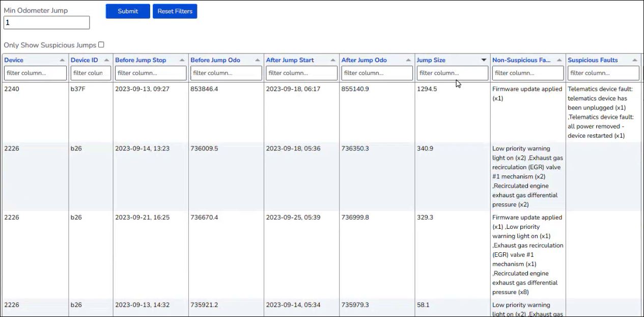Click the Before Jump Stop header label
The width and height of the screenshot is (644, 317).
click(x=141, y=60)
